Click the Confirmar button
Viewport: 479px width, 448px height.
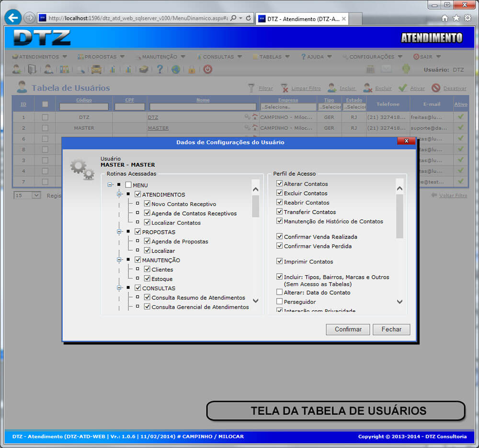348,330
